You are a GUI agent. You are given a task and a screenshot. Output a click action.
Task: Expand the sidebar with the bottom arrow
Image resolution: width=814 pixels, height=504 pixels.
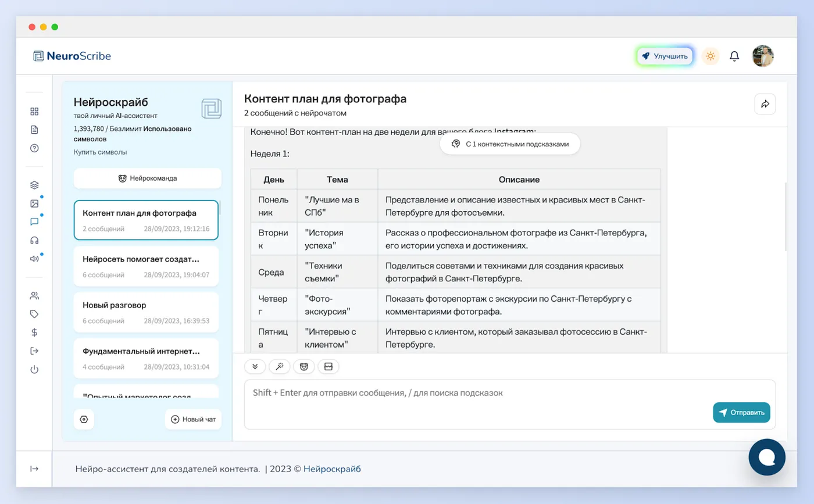coord(34,469)
